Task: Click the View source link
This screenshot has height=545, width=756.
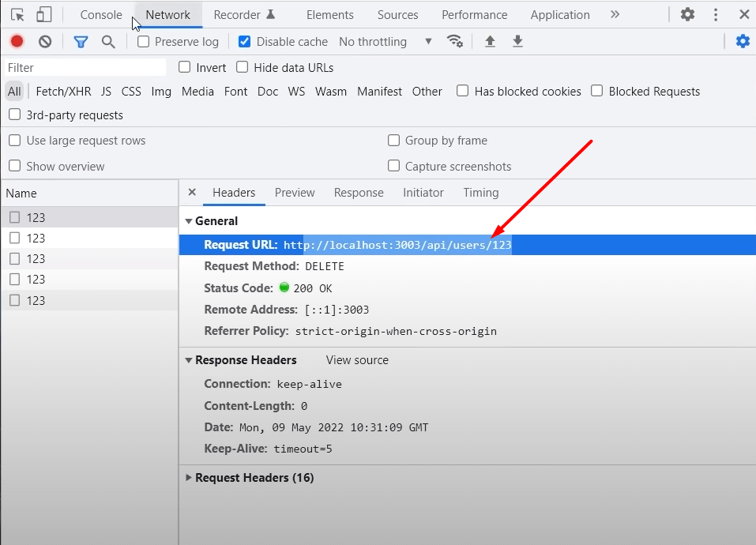Action: (357, 360)
